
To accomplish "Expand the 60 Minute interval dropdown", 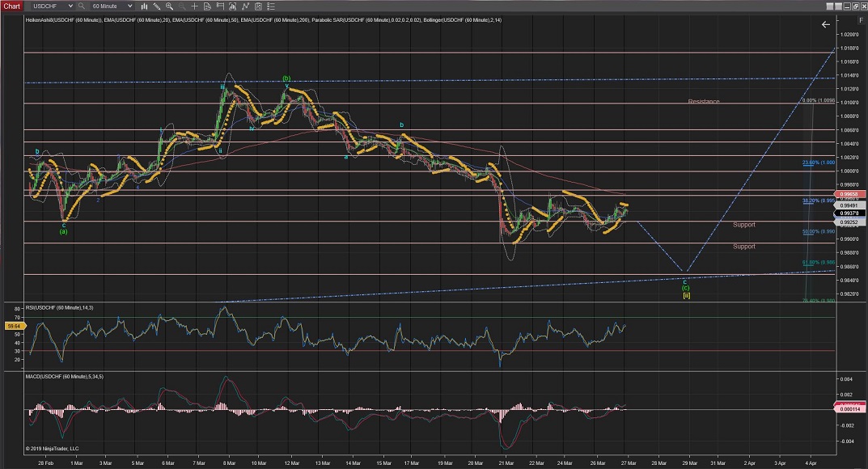I will (x=130, y=6).
